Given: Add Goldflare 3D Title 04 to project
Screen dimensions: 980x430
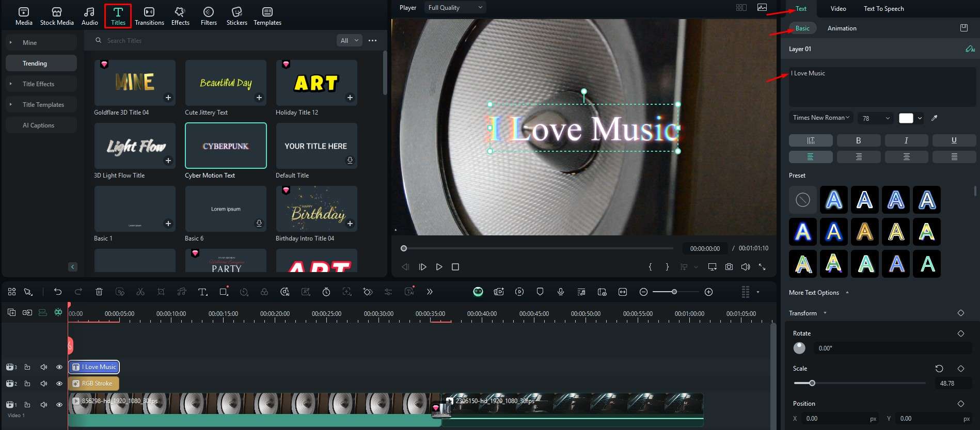Looking at the screenshot, I should click(x=168, y=98).
